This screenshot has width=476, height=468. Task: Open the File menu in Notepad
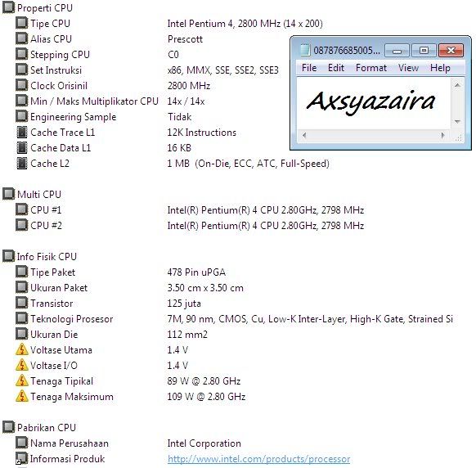[x=309, y=68]
